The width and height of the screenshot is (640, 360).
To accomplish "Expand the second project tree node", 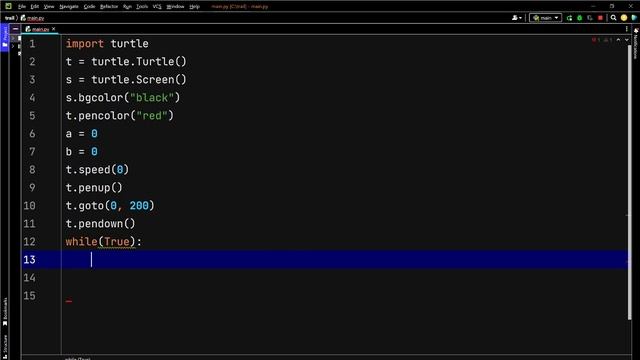I will pyautogui.click(x=13, y=46).
